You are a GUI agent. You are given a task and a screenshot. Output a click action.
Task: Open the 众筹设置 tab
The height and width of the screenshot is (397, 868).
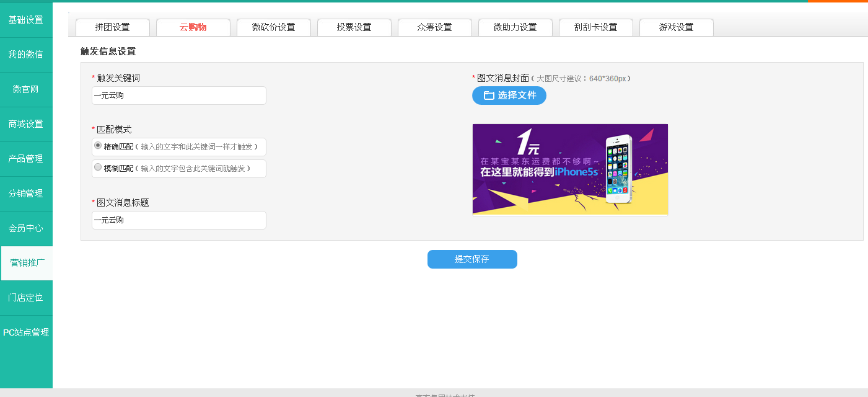click(434, 27)
